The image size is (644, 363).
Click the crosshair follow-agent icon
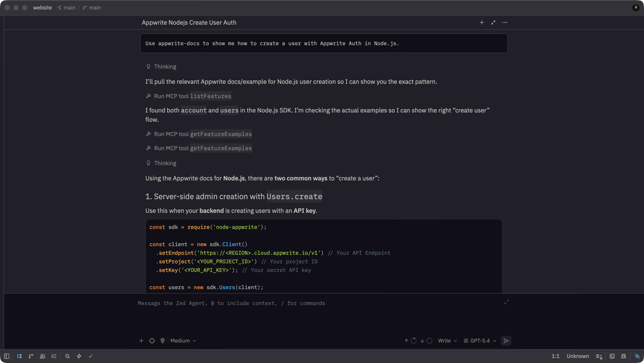tap(152, 341)
